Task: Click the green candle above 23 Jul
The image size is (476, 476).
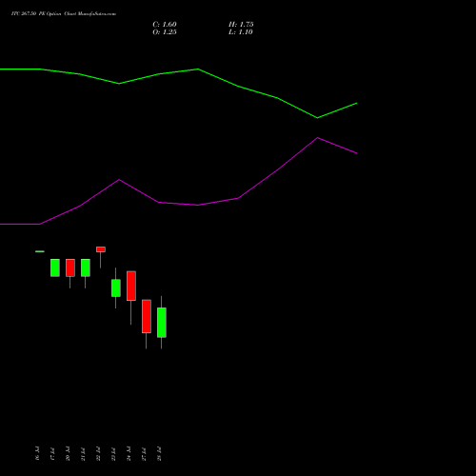Action: coord(116,288)
